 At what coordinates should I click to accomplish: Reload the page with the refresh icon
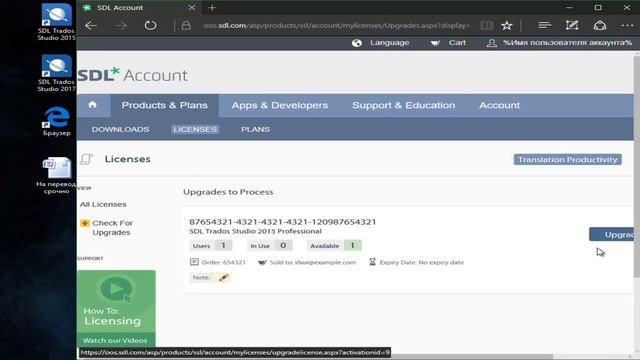pyautogui.click(x=150, y=25)
